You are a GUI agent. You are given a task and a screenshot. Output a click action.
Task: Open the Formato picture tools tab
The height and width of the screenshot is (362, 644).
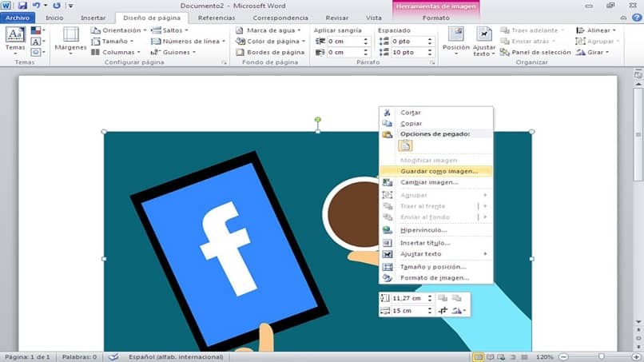pyautogui.click(x=435, y=18)
